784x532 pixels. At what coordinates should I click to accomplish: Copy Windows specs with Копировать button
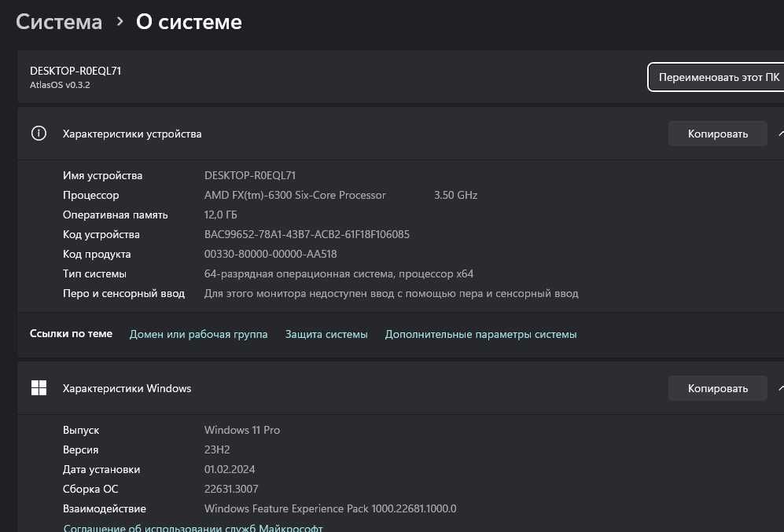tap(717, 388)
